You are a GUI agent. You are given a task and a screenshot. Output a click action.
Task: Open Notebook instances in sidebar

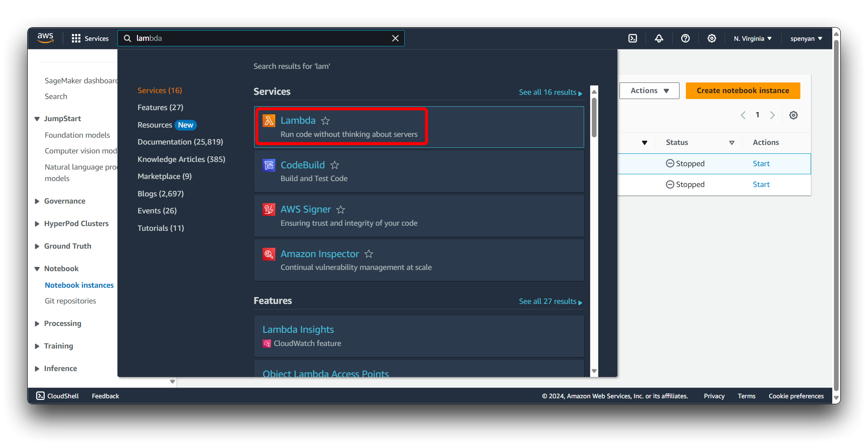click(x=80, y=285)
